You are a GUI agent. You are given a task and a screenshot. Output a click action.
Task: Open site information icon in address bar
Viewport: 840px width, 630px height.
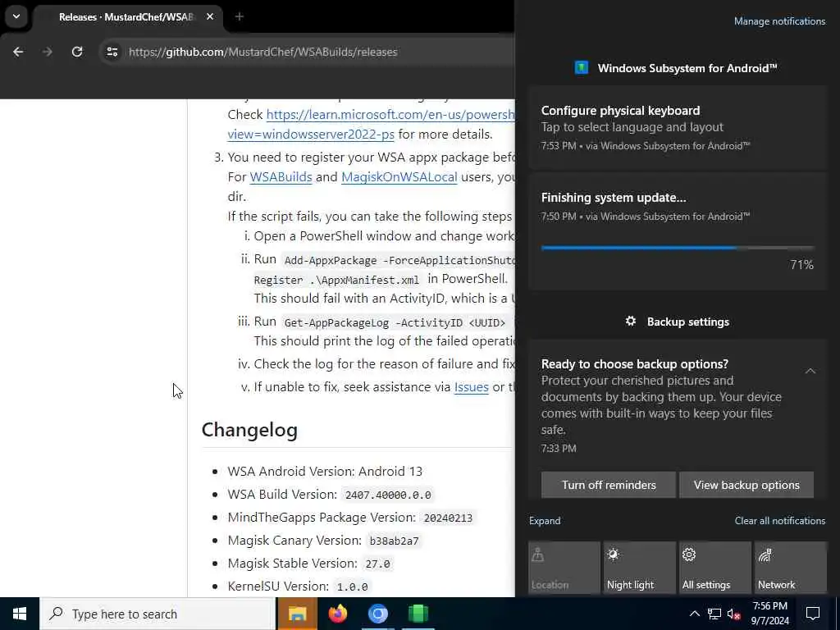coord(112,52)
